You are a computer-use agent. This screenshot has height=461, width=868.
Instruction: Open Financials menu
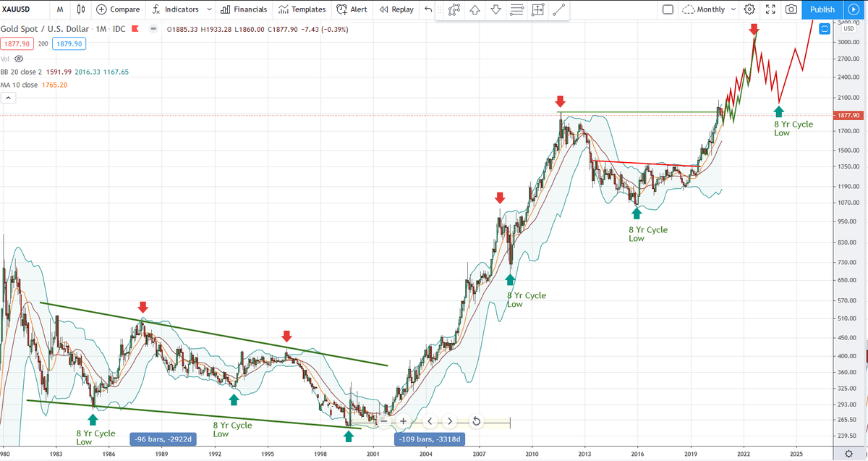tap(244, 9)
